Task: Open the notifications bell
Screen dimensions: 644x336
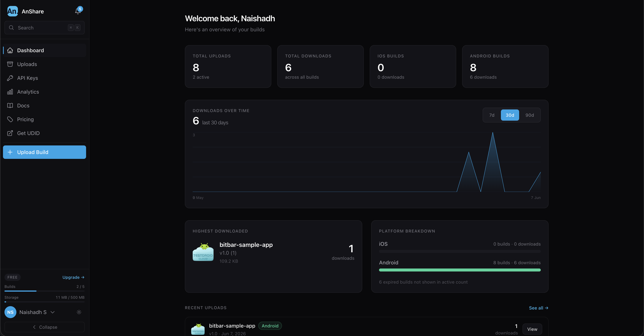Action: [78, 11]
